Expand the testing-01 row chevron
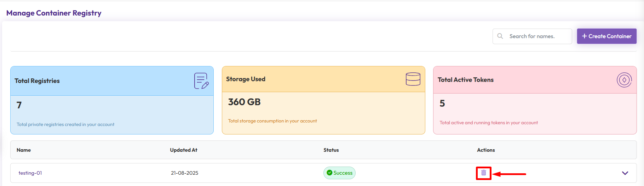This screenshot has width=644, height=186. click(x=625, y=173)
